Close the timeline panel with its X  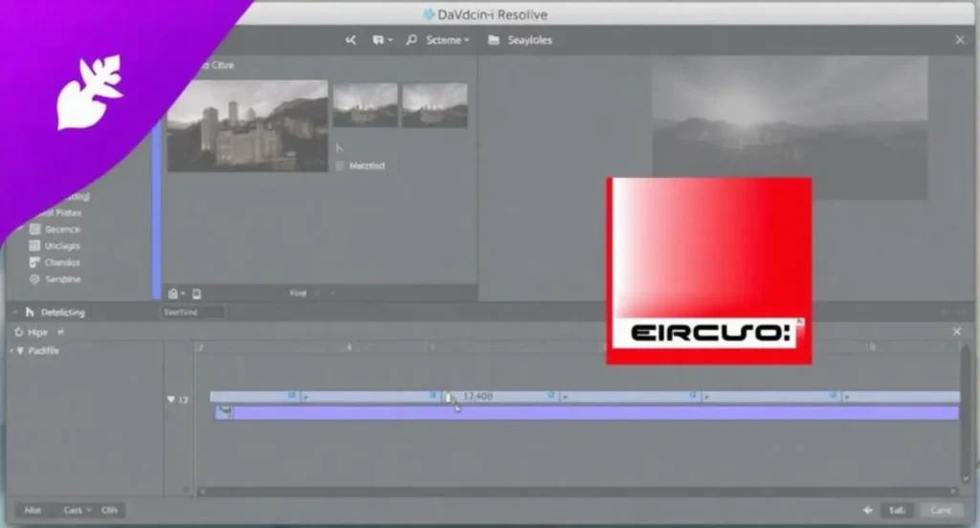point(957,332)
